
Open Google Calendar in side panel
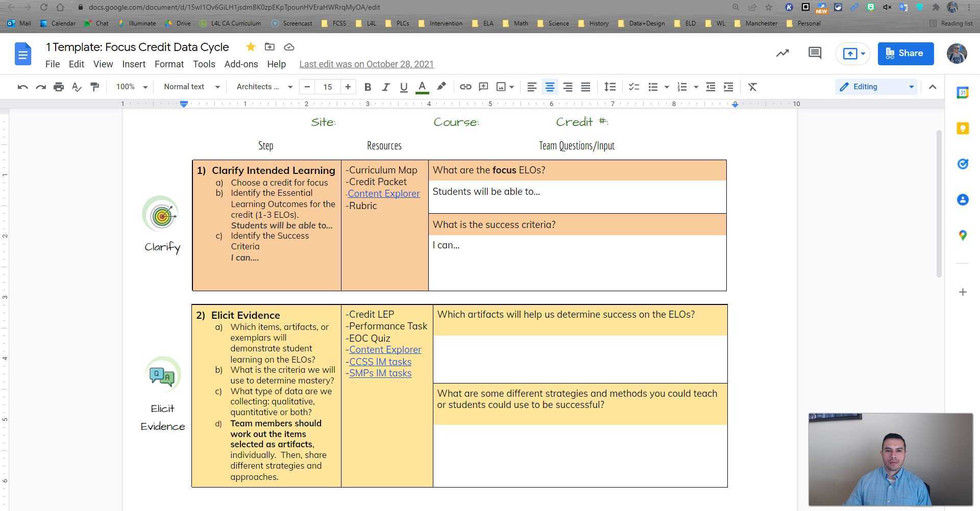[x=963, y=93]
